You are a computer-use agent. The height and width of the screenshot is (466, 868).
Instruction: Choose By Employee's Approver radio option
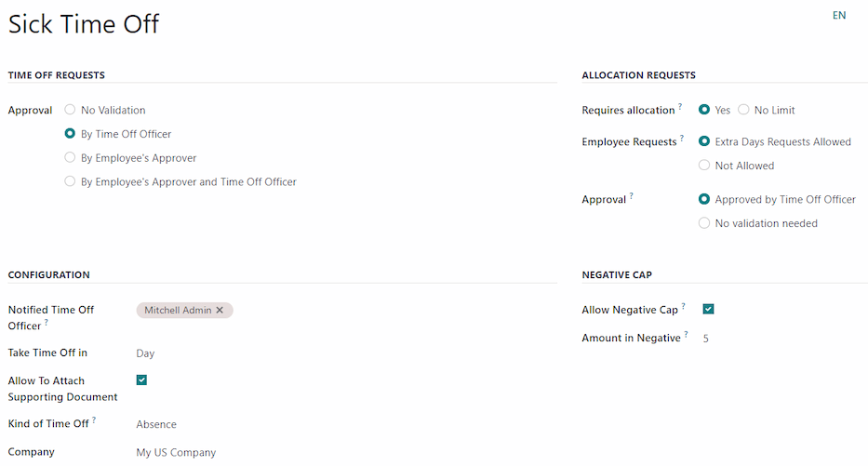coord(70,158)
